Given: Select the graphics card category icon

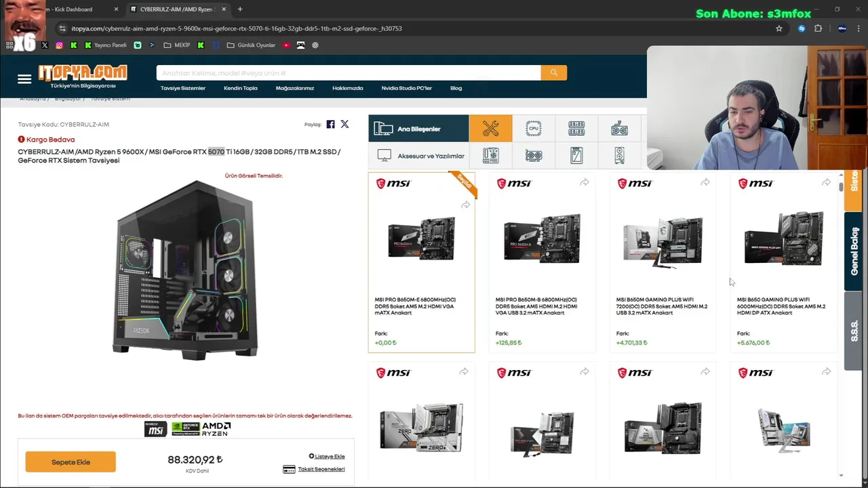Looking at the screenshot, I should pyautogui.click(x=534, y=156).
